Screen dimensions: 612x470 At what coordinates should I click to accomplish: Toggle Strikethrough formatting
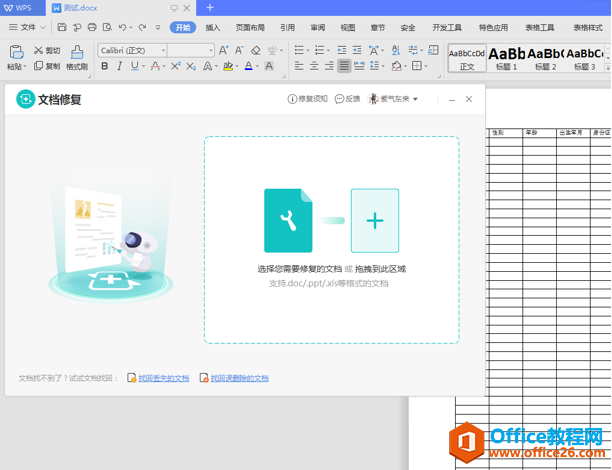155,66
